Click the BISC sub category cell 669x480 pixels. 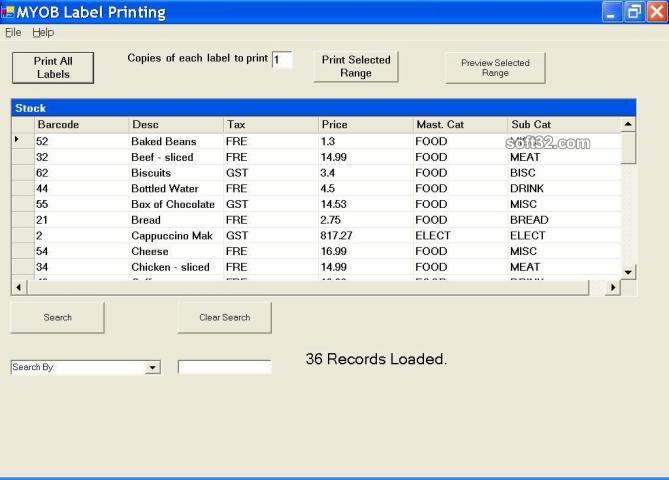tap(564, 173)
